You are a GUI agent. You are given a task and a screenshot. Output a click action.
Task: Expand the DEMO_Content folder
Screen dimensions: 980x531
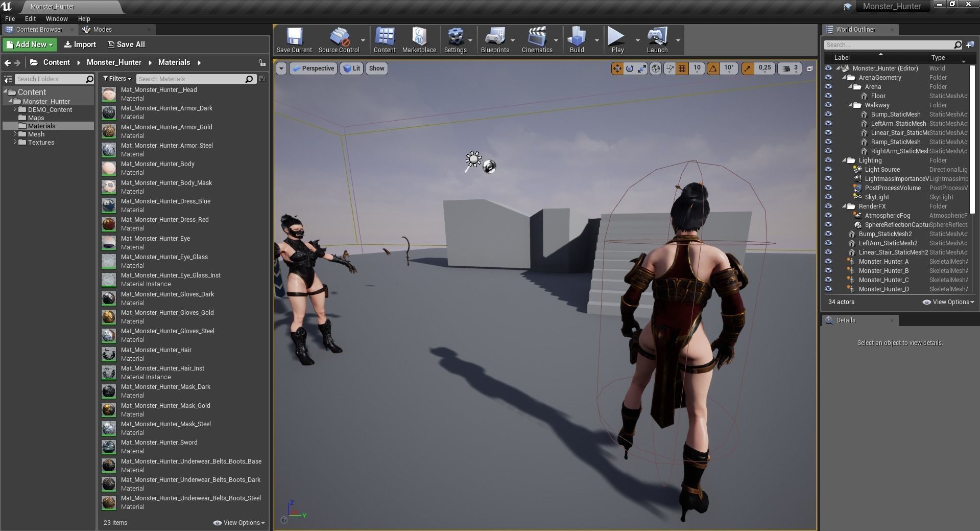(x=15, y=109)
